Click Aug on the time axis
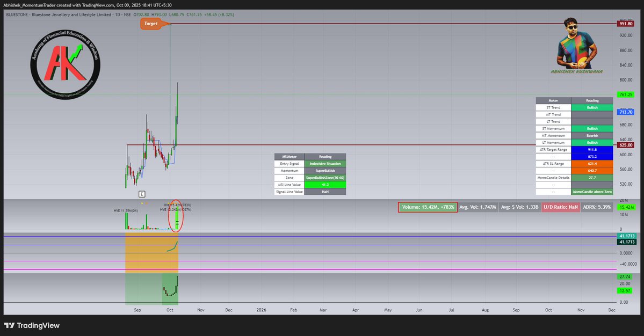644x336 pixels. [485, 310]
